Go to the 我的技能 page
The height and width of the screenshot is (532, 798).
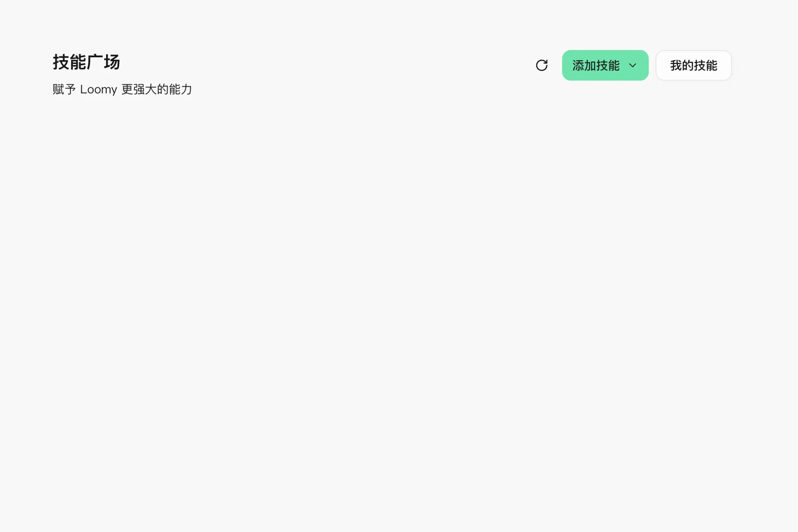694,65
